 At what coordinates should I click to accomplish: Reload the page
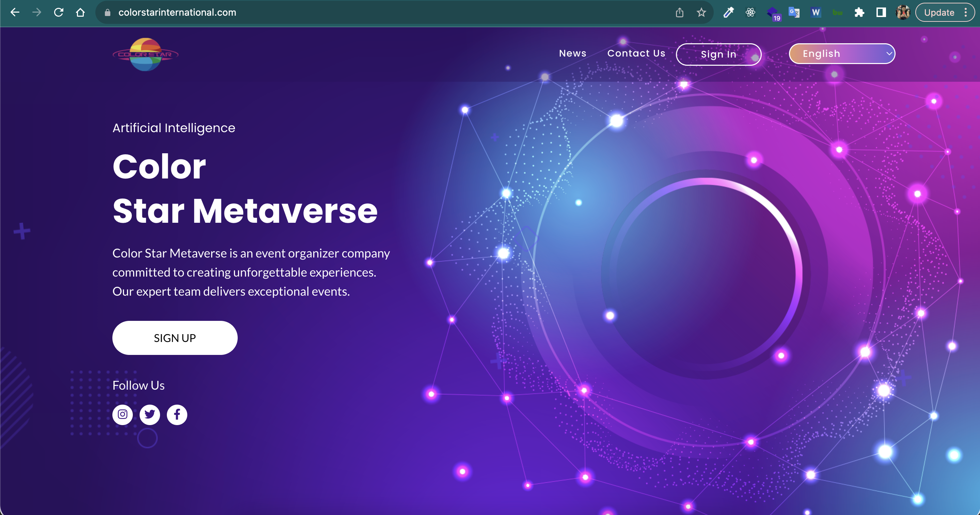[59, 13]
